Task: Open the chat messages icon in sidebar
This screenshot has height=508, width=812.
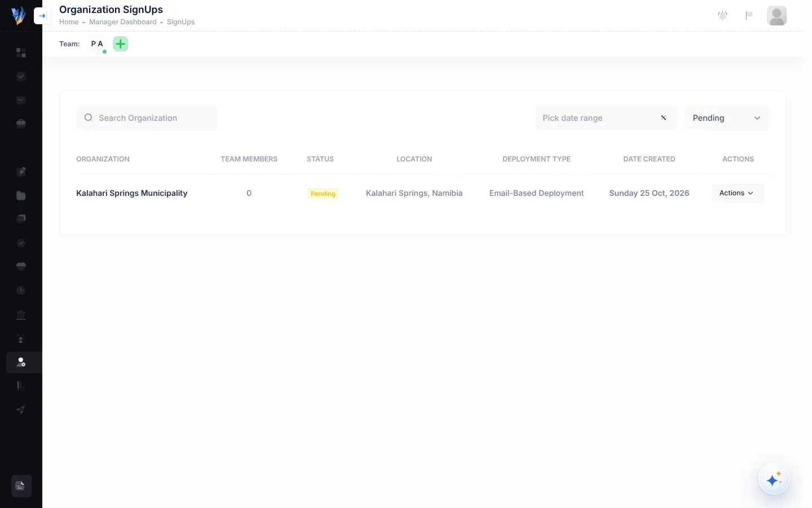Action: tap(21, 219)
